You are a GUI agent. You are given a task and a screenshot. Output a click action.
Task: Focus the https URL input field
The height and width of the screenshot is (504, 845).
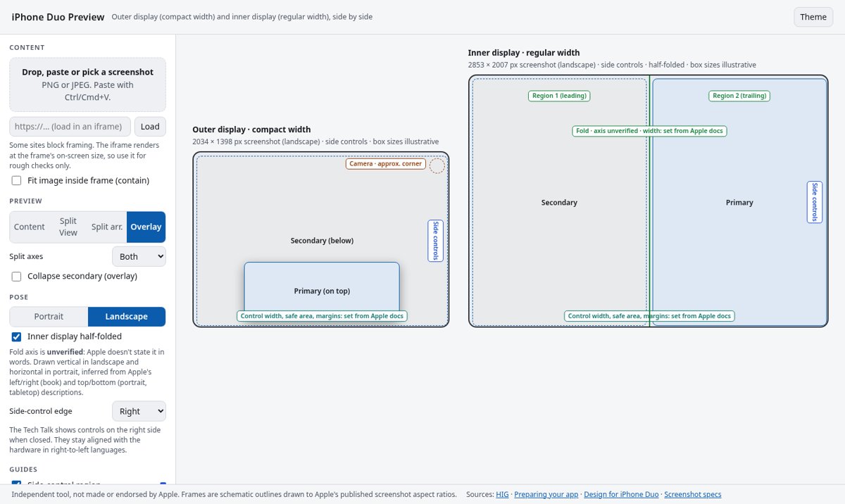pyautogui.click(x=70, y=127)
